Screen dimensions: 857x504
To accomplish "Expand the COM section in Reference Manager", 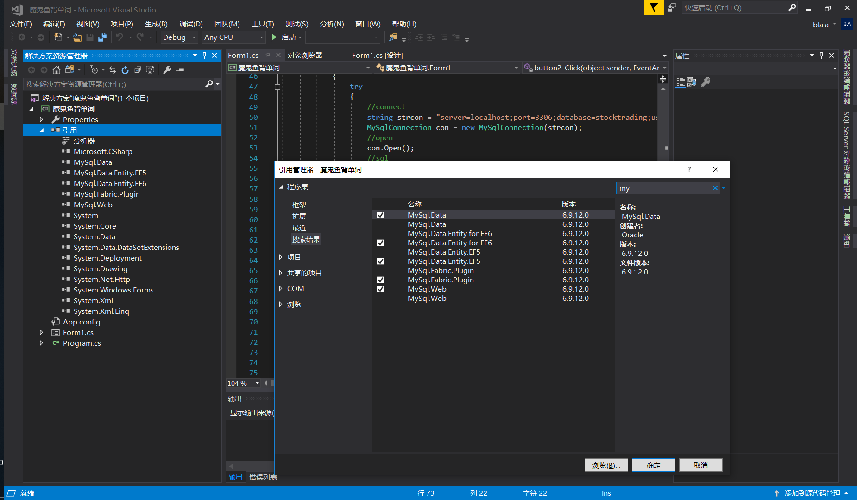I will tap(281, 288).
